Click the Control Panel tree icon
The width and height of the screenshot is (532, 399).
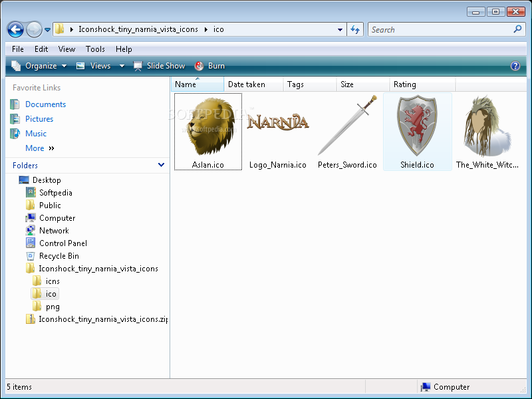click(31, 243)
